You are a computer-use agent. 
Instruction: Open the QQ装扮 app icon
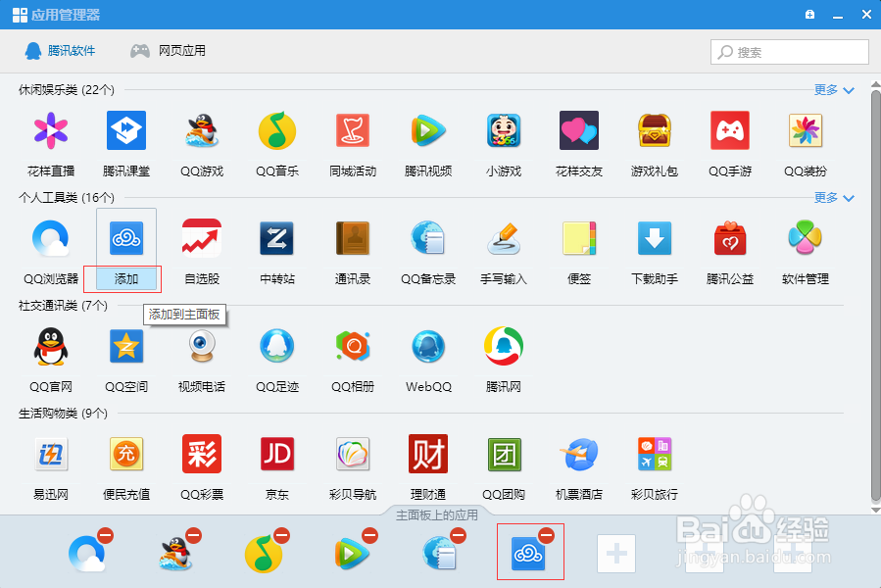(806, 130)
